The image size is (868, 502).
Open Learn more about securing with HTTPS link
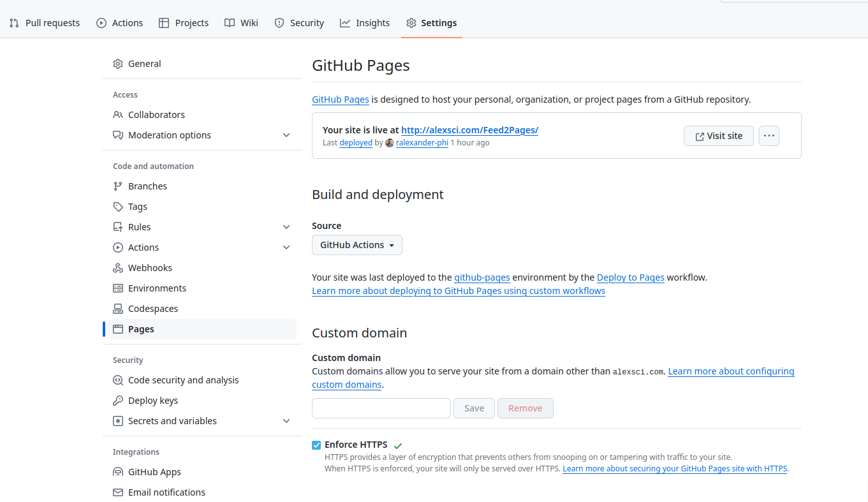(x=675, y=469)
